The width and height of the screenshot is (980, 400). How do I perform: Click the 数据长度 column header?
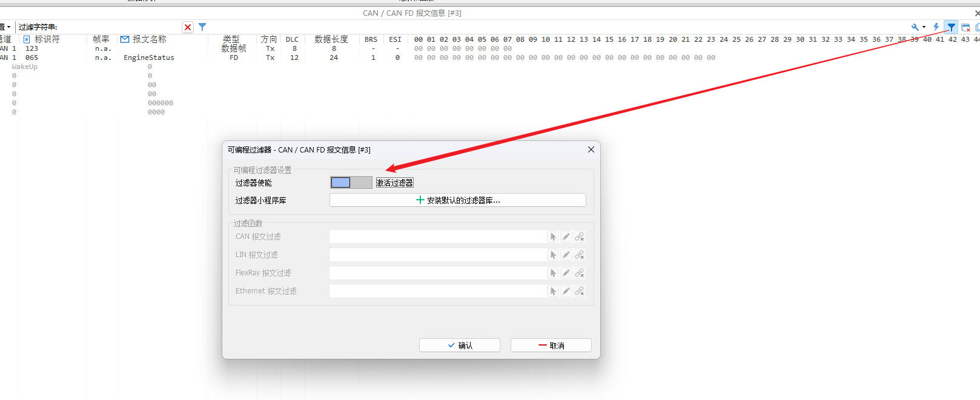(331, 39)
